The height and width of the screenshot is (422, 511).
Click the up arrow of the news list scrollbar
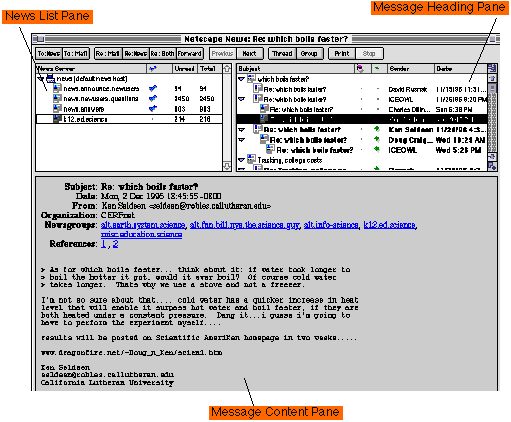[x=227, y=69]
